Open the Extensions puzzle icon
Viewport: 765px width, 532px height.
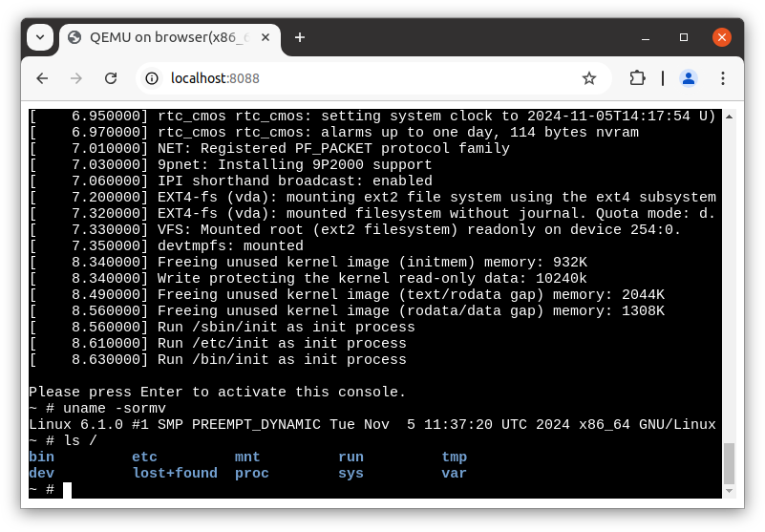[637, 78]
